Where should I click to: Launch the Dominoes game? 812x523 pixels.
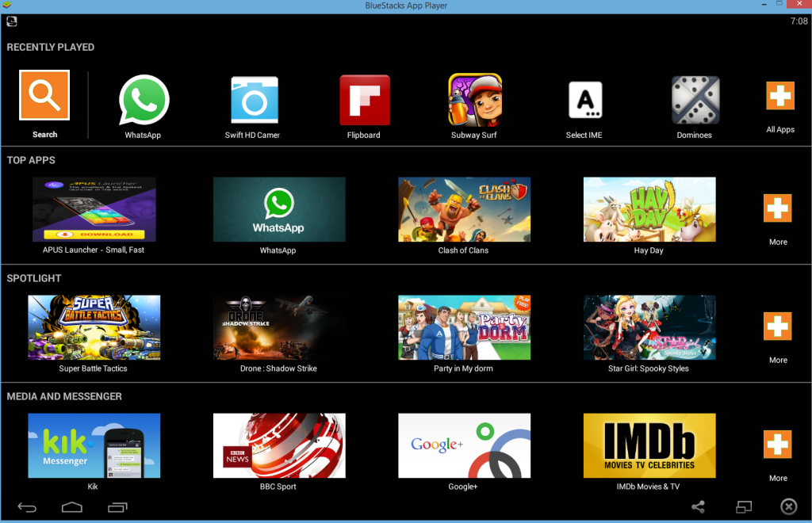click(x=695, y=100)
